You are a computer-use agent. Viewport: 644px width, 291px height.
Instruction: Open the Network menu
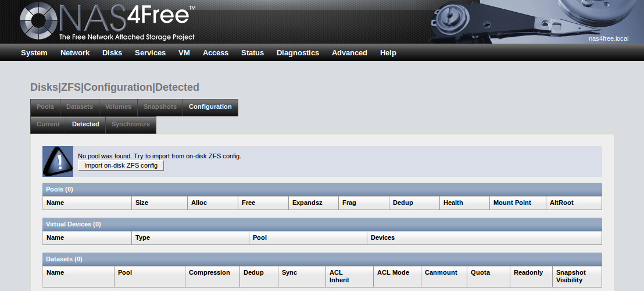coord(75,53)
